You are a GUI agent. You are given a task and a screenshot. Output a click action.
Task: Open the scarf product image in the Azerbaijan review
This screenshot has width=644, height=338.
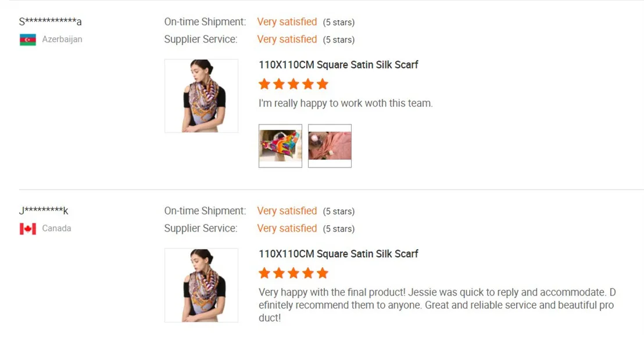click(x=201, y=96)
